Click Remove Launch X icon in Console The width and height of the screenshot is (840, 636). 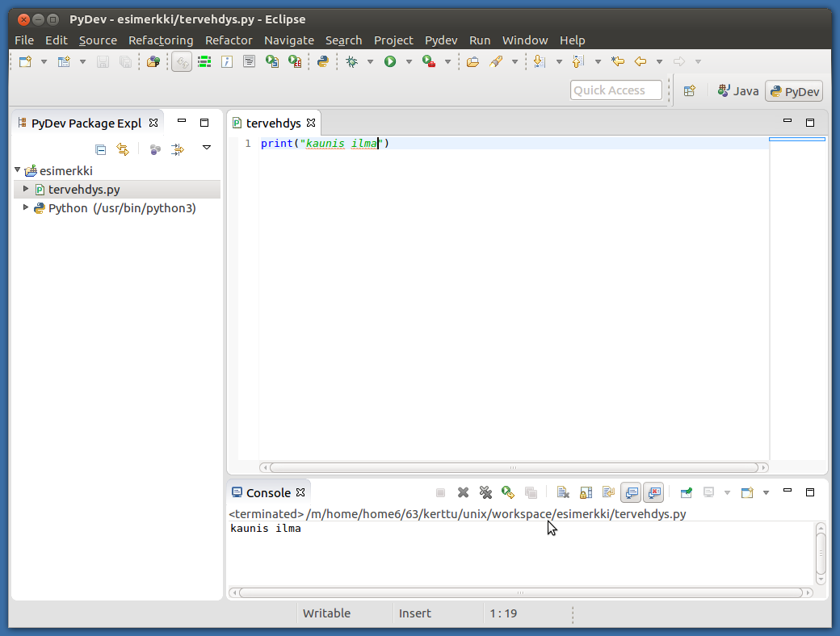(463, 492)
